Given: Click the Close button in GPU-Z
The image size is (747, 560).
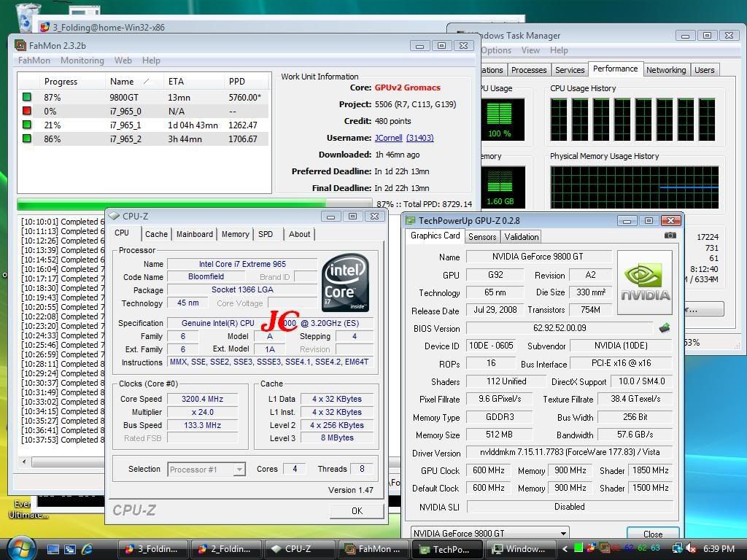Looking at the screenshot, I should 653,534.
